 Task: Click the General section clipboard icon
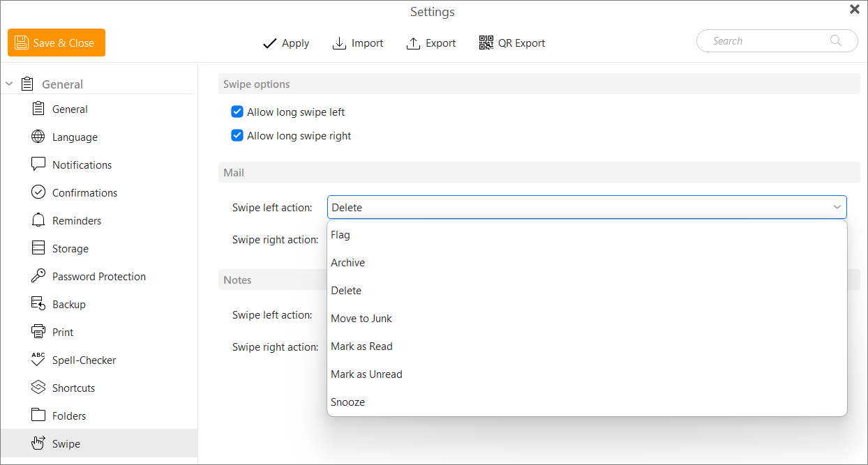tap(27, 84)
